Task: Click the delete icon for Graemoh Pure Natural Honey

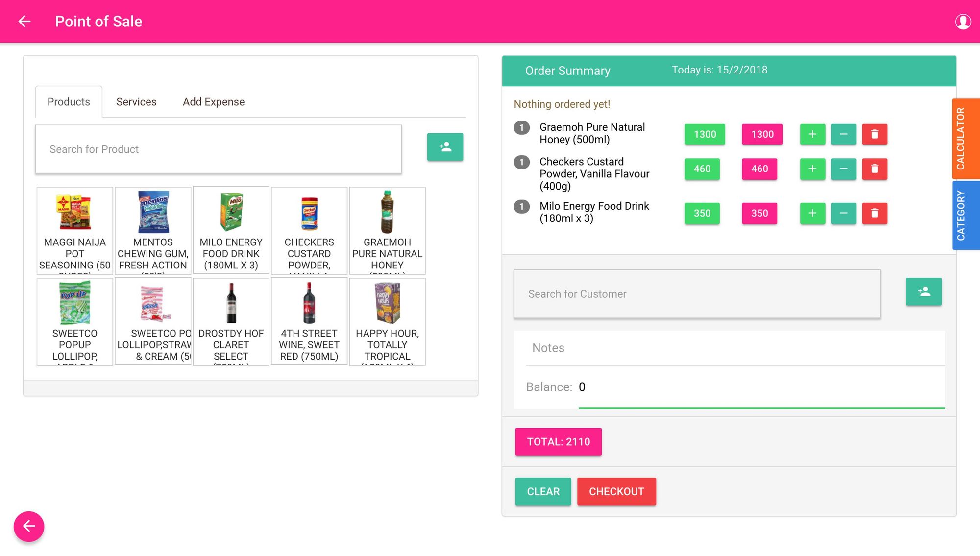Action: click(874, 133)
